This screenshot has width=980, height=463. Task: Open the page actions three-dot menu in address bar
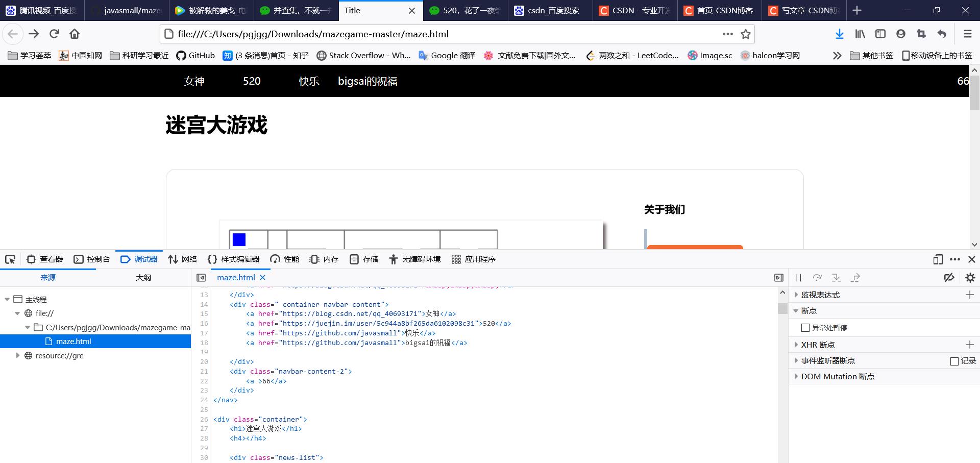coord(728,34)
